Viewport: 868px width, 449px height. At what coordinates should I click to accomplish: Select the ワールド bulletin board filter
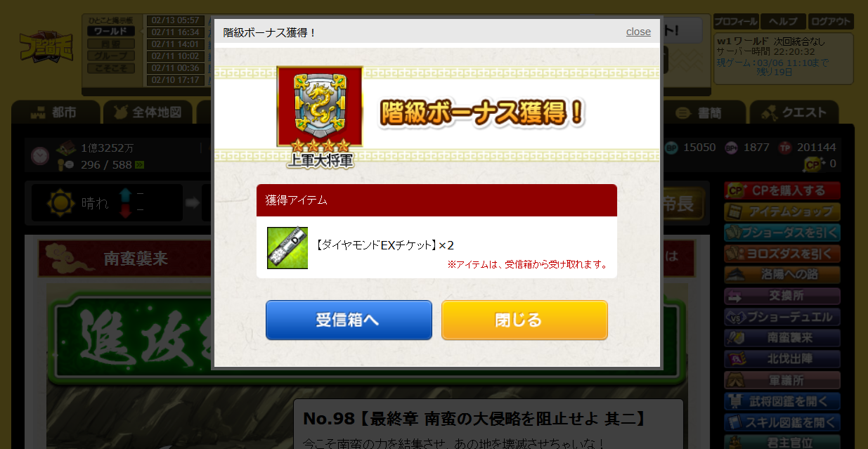tap(110, 31)
